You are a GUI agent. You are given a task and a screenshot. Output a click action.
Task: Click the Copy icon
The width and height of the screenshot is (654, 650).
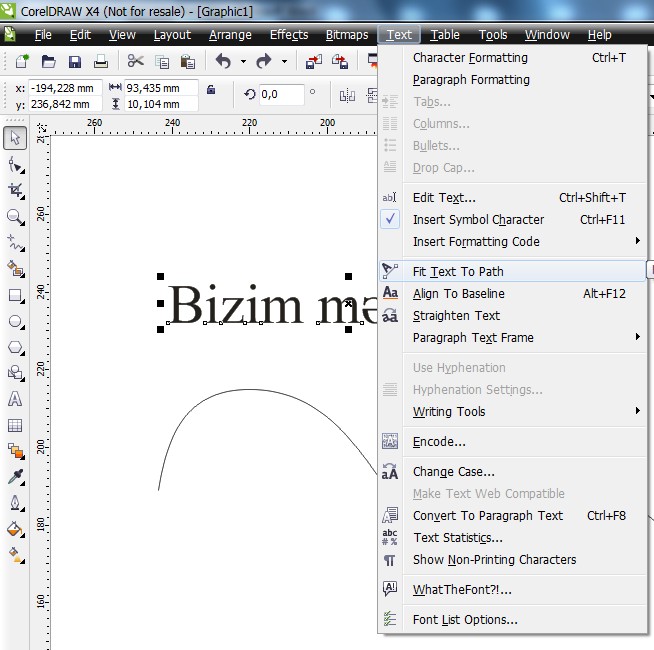162,61
